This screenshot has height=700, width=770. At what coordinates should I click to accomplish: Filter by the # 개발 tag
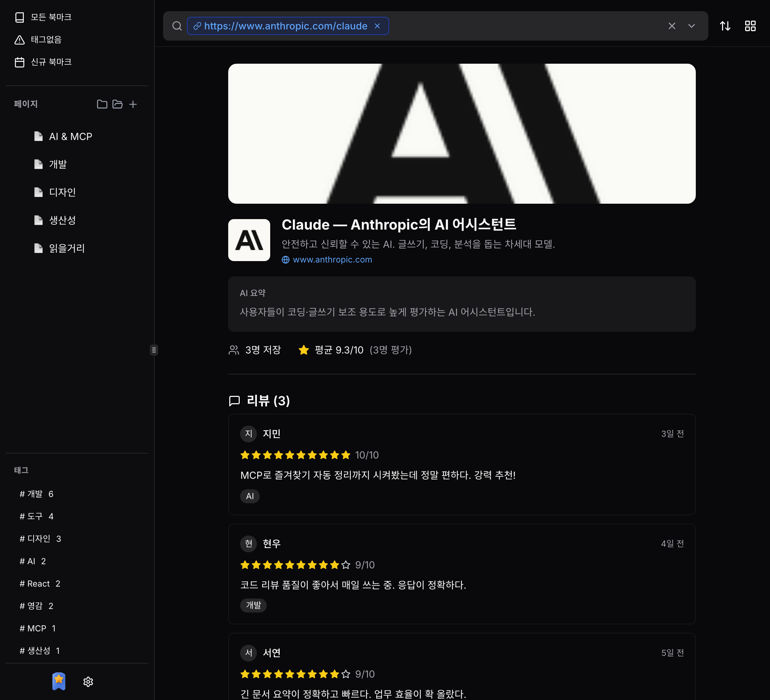click(x=37, y=494)
